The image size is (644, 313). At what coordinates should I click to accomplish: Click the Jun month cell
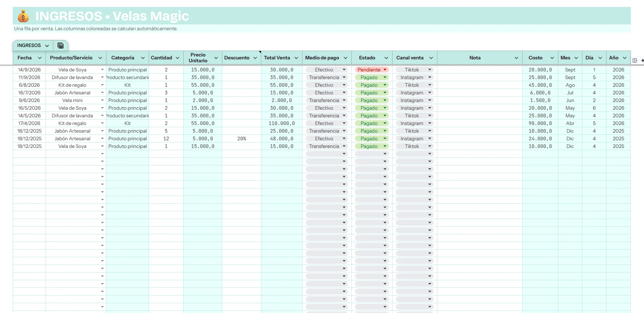point(570,100)
